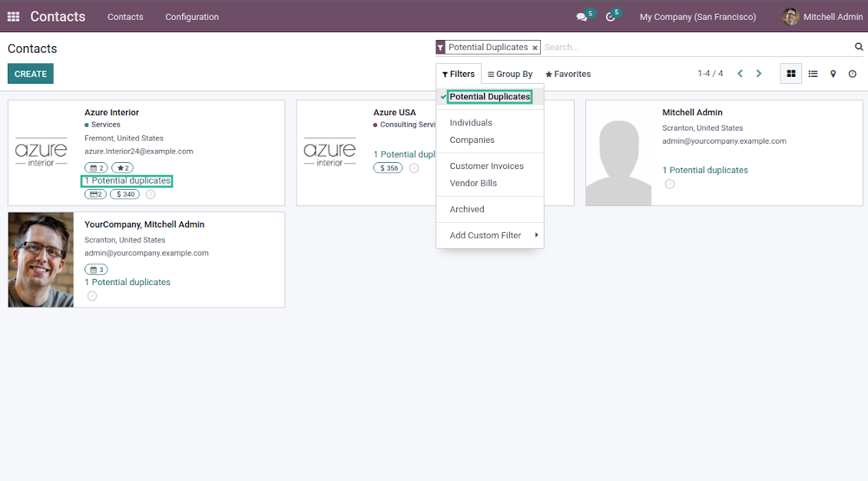868x481 pixels.
Task: Click activity clock on Mitchell Admin card
Action: (670, 184)
